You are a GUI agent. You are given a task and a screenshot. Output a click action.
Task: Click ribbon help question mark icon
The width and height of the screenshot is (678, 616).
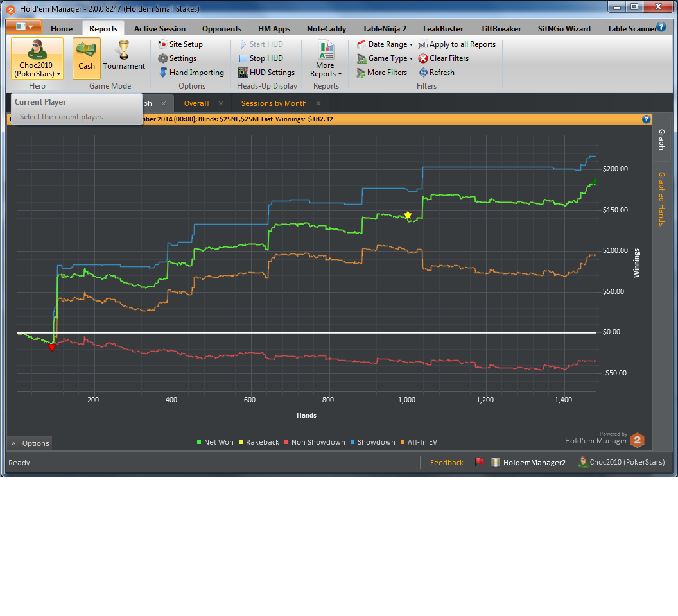click(661, 27)
